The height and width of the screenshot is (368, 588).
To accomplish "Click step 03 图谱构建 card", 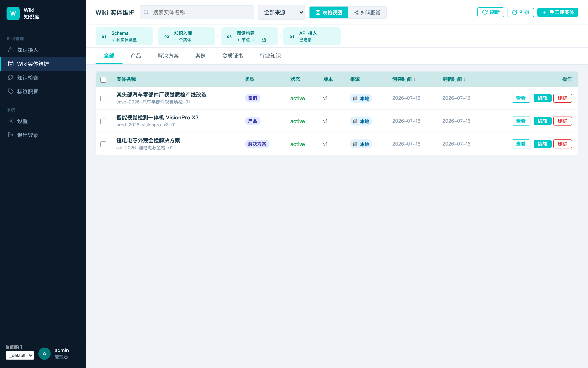I will coord(249,36).
